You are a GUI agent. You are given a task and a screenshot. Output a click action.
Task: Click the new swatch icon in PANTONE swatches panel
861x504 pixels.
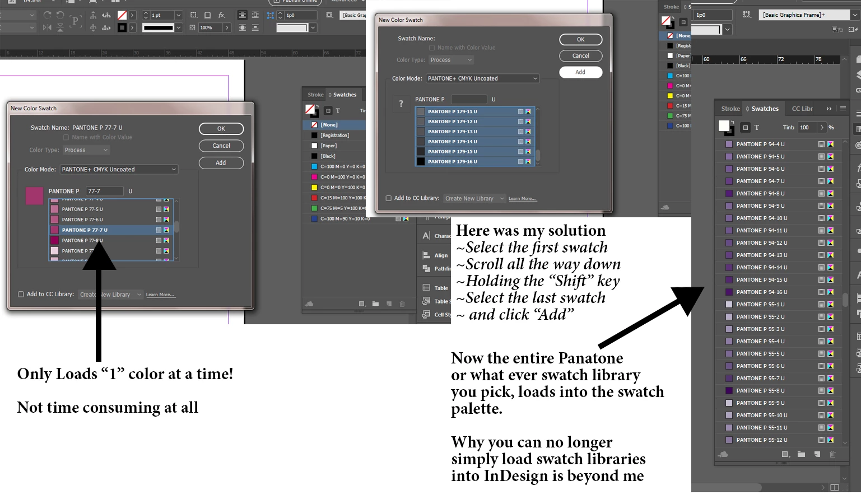pos(817,454)
